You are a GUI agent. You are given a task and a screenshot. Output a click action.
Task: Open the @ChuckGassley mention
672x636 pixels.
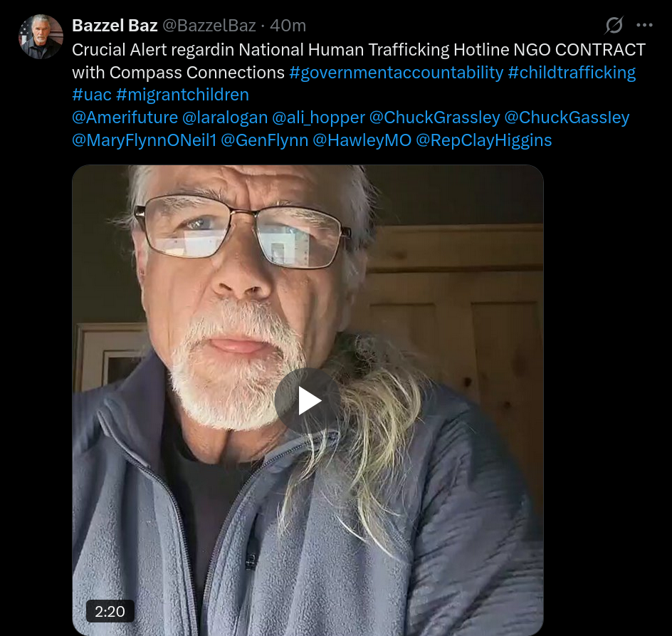point(567,118)
